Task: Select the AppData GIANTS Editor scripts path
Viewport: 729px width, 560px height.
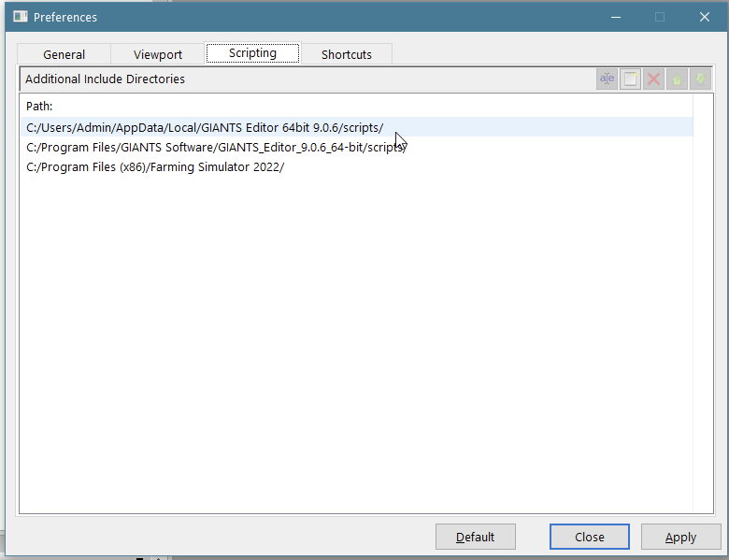Action: pos(205,127)
